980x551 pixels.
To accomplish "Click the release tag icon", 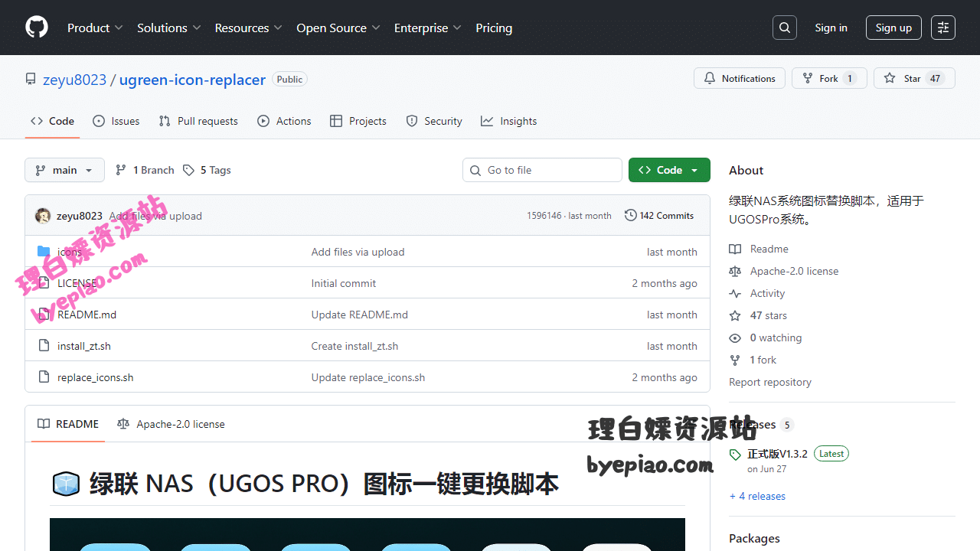I will [735, 455].
